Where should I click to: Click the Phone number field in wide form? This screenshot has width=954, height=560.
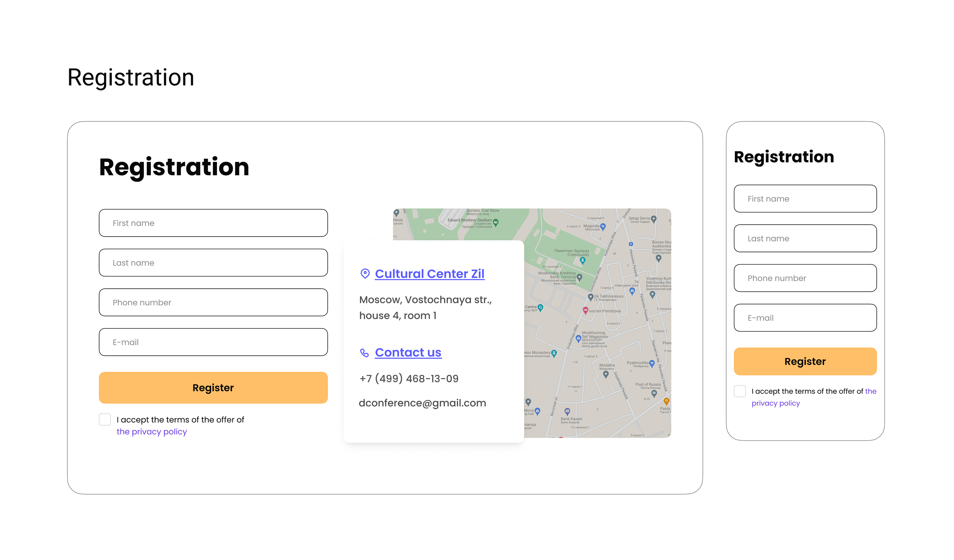pyautogui.click(x=213, y=302)
